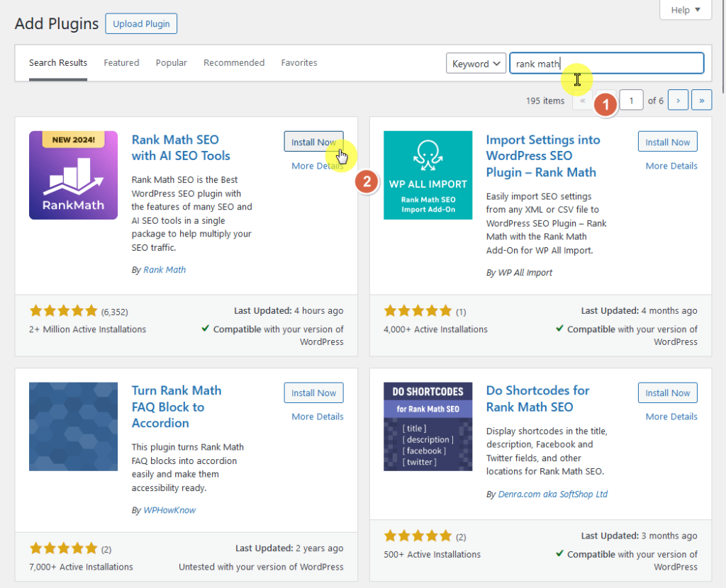726x588 pixels.
Task: Focus the plugin search field
Action: pyautogui.click(x=607, y=63)
